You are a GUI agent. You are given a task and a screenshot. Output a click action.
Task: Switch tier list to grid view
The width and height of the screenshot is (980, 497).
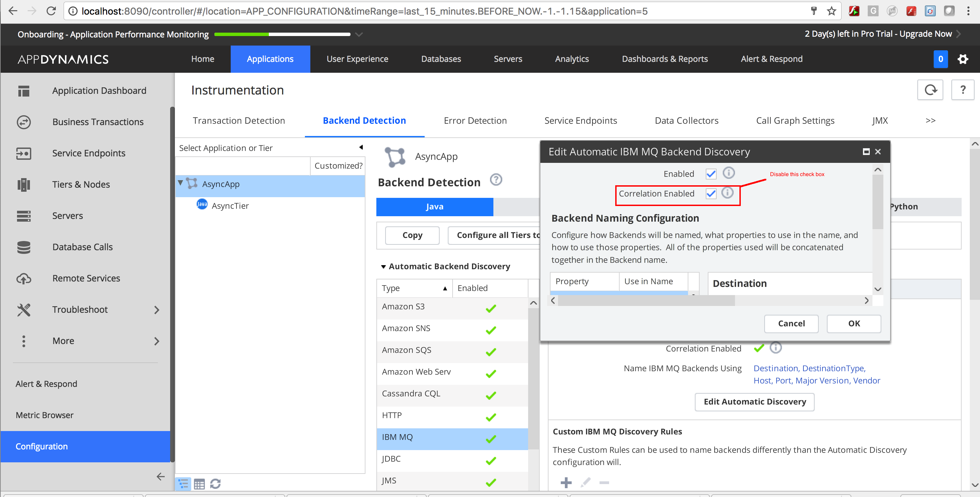pos(199,484)
